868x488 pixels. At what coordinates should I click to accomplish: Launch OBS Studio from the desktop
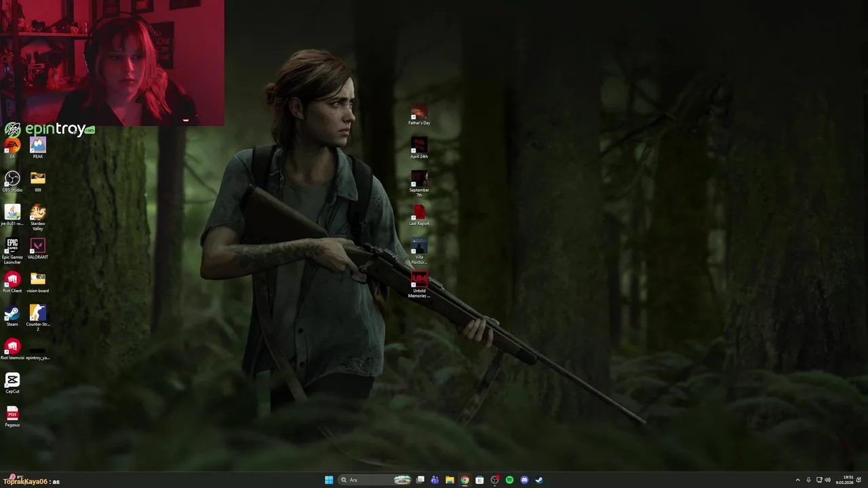(12, 182)
